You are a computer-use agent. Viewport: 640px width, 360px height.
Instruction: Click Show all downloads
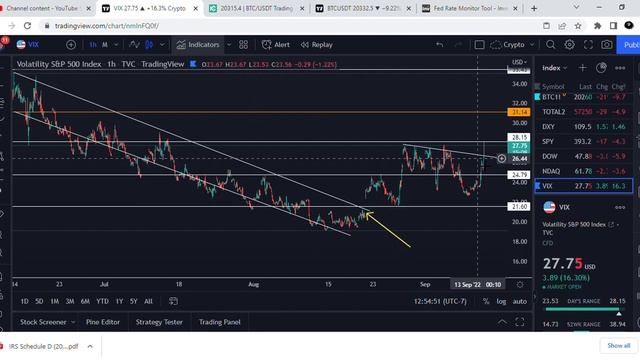[x=618, y=346]
